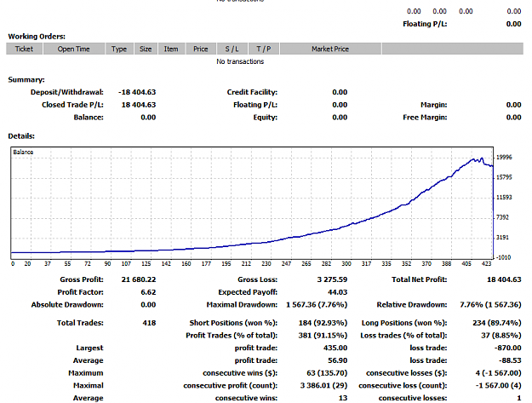Click the Market Price column header
532x403 pixels.
tap(330, 49)
